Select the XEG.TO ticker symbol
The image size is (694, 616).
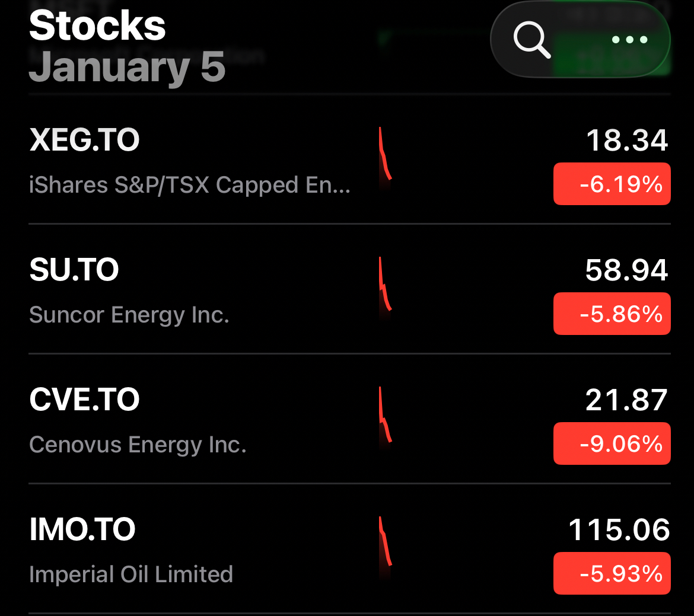[x=84, y=141]
